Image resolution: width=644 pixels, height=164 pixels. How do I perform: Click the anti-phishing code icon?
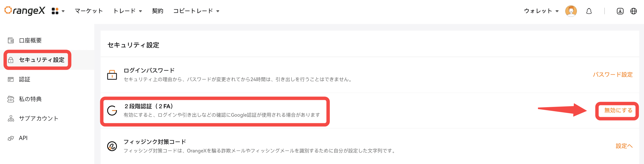pos(112,146)
